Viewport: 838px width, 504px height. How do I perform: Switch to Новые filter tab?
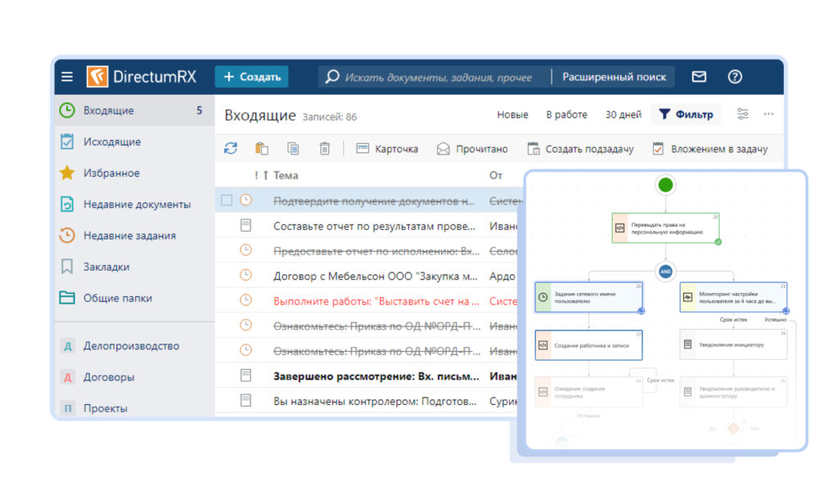[x=512, y=115]
